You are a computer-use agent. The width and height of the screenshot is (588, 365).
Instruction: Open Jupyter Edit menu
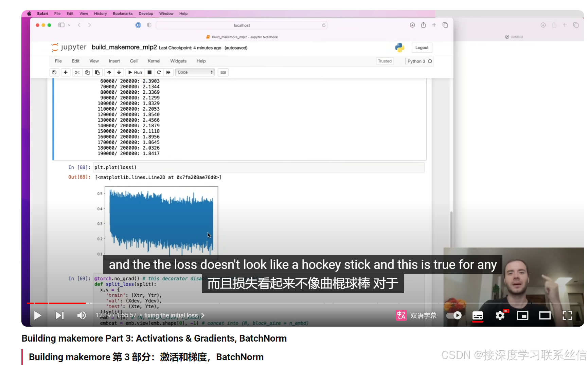pos(75,61)
